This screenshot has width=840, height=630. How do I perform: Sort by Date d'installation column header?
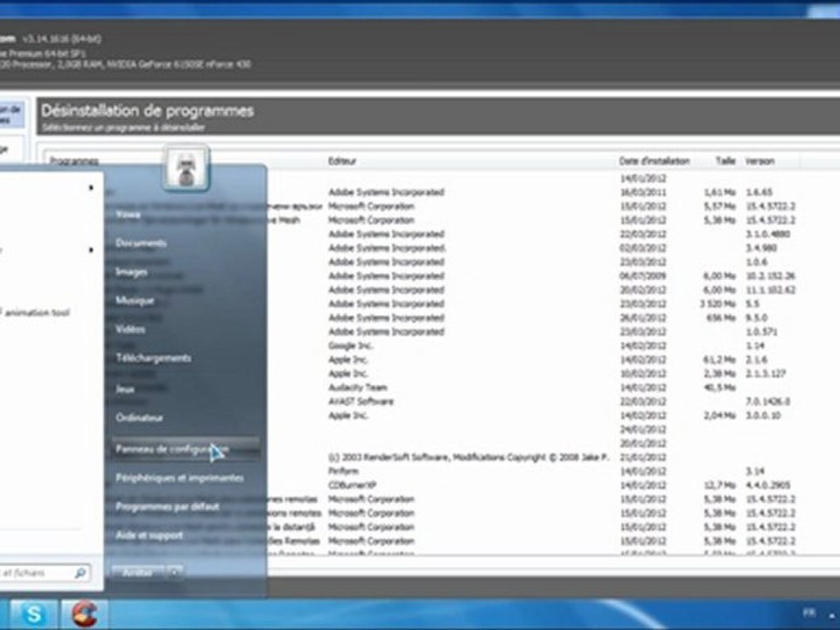654,161
